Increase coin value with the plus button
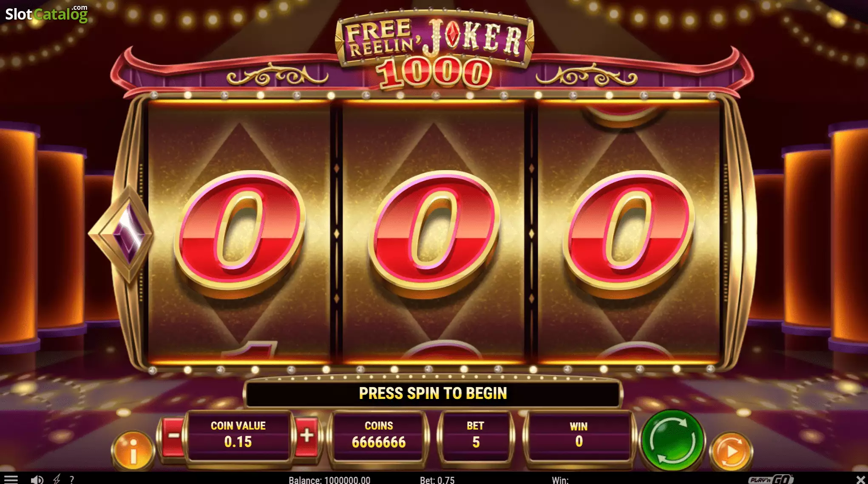The width and height of the screenshot is (868, 484). [306, 436]
